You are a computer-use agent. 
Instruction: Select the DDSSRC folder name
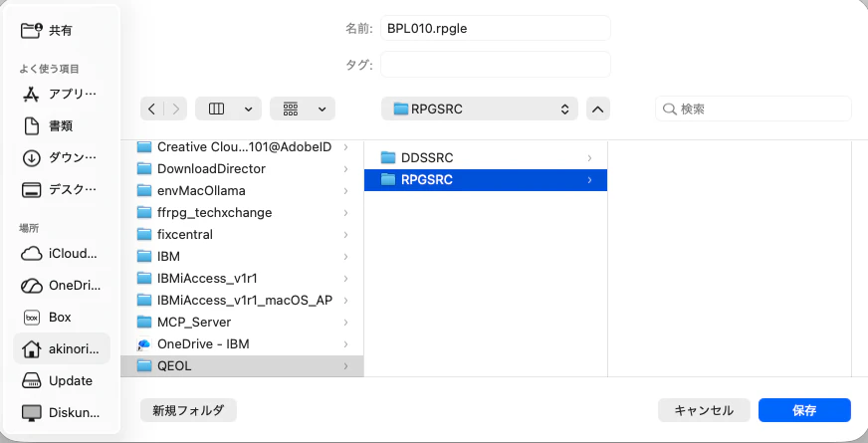click(x=427, y=158)
